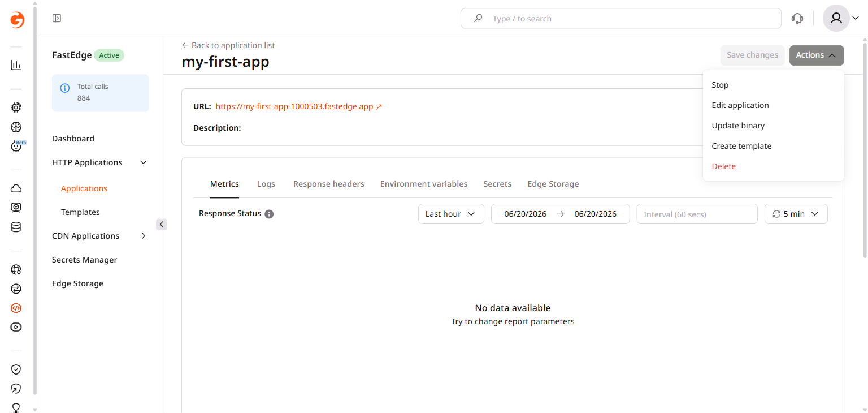
Task: Switch to the Logs tab
Action: 266,184
